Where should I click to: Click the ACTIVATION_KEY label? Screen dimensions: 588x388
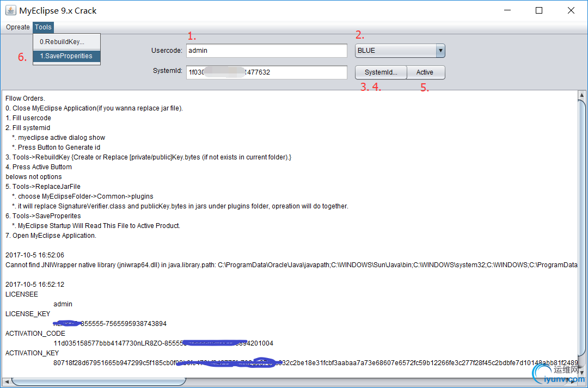point(32,353)
